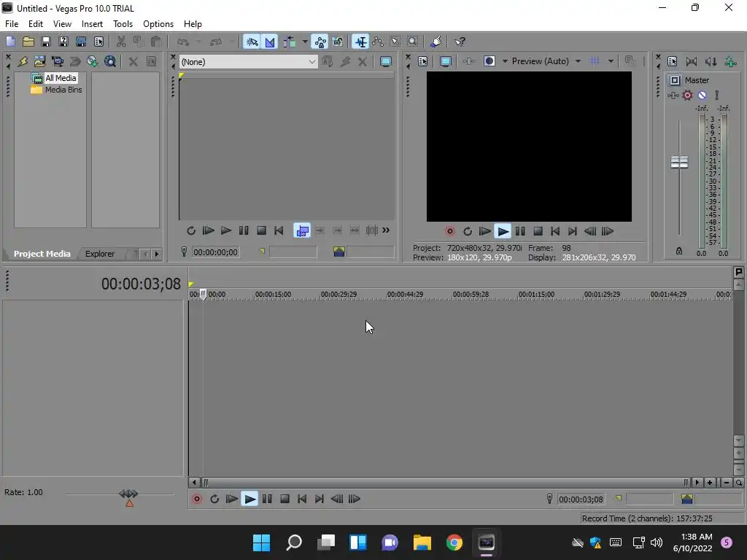Select the Normal Edit tool
This screenshot has height=560, width=747.
[361, 42]
